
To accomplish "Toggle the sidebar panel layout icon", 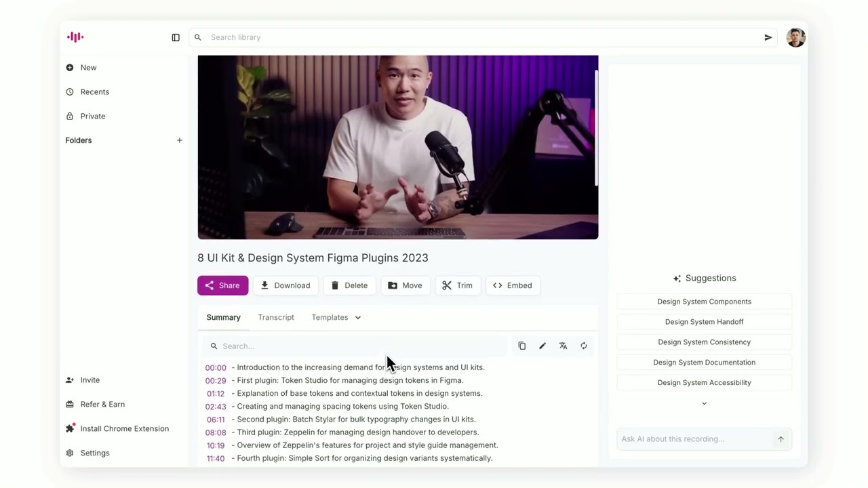I will pyautogui.click(x=176, y=37).
